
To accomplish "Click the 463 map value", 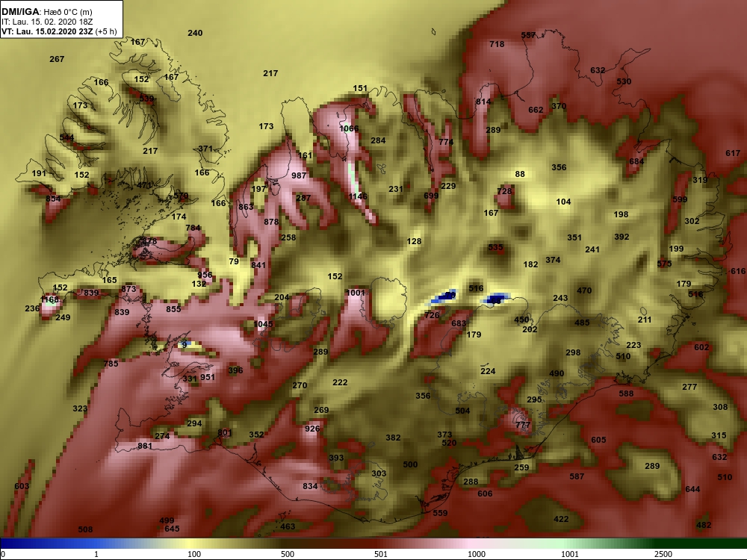I will 288,526.
